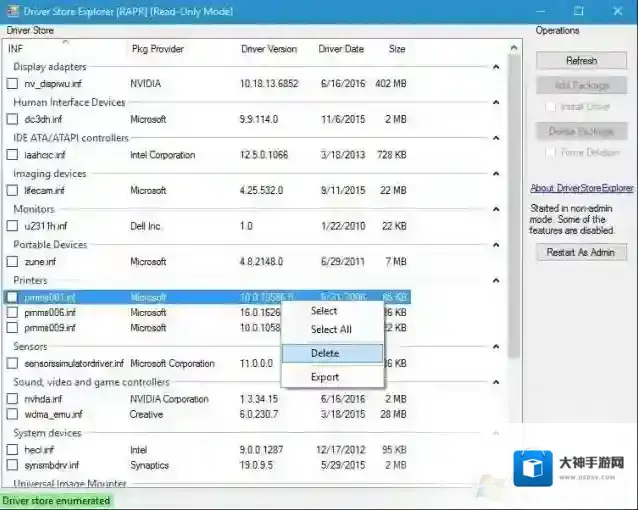Sort list by Driver Date column

click(341, 49)
